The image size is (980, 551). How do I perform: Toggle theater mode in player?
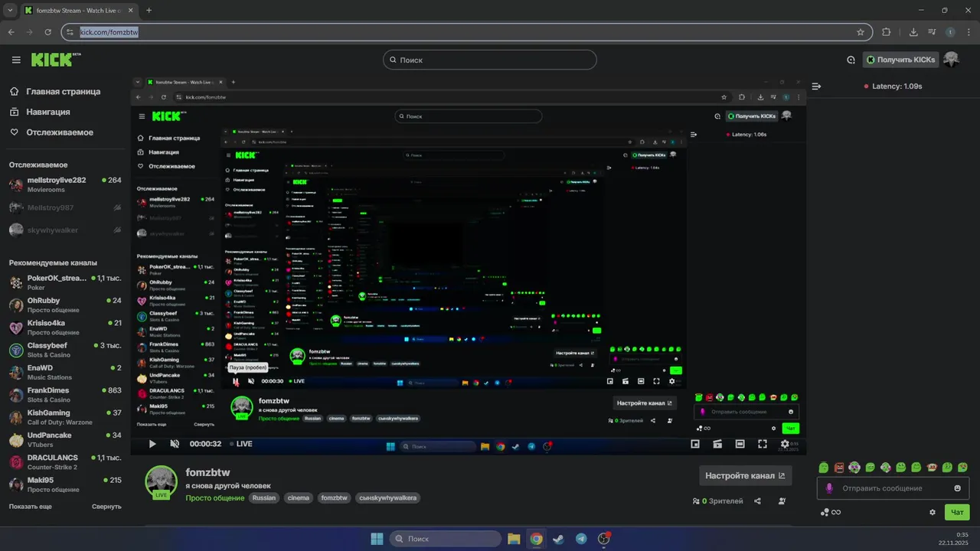(x=740, y=444)
